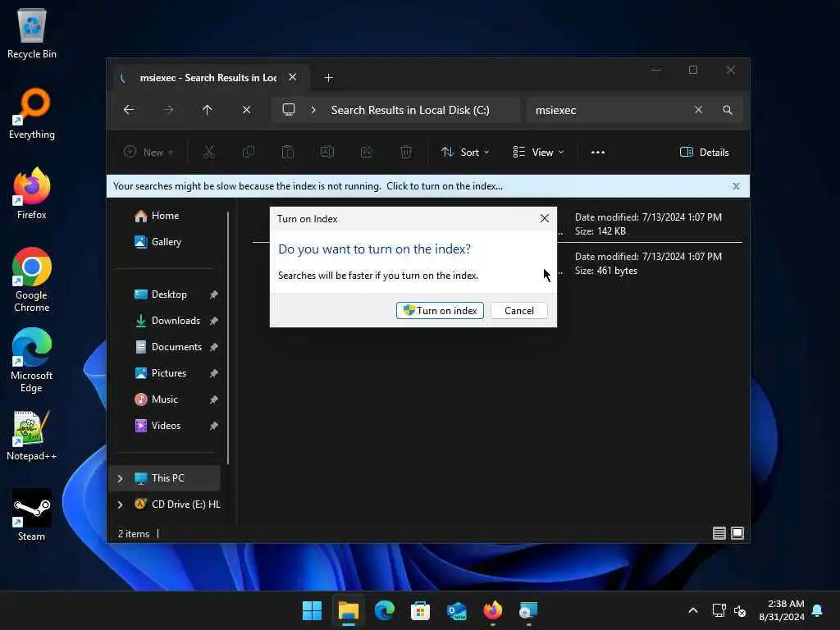Open Steam desktop shortcut
Viewport: 840px width, 630px height.
[x=32, y=515]
